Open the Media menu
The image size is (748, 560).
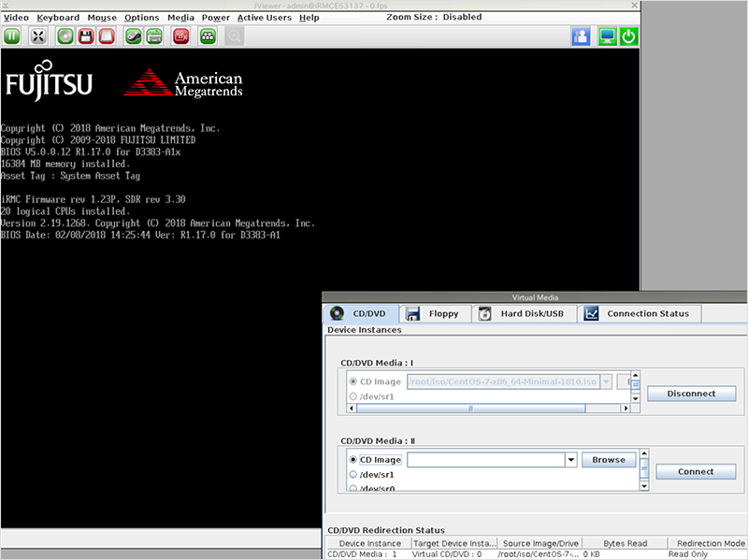[180, 17]
